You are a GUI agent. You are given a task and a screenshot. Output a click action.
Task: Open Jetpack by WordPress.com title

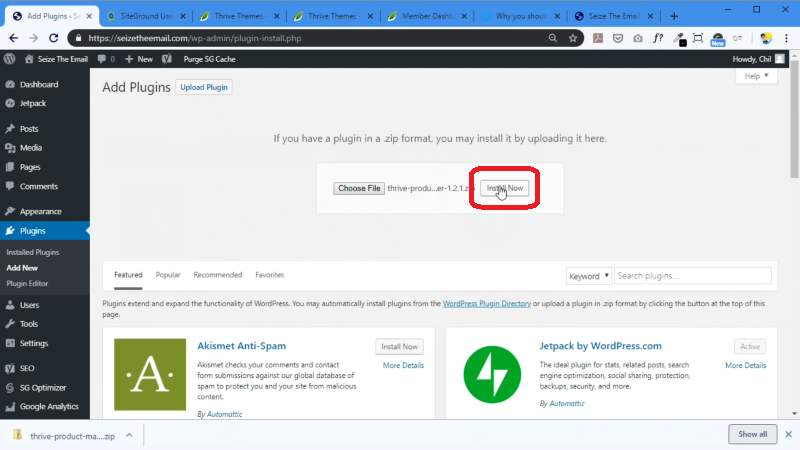601,346
